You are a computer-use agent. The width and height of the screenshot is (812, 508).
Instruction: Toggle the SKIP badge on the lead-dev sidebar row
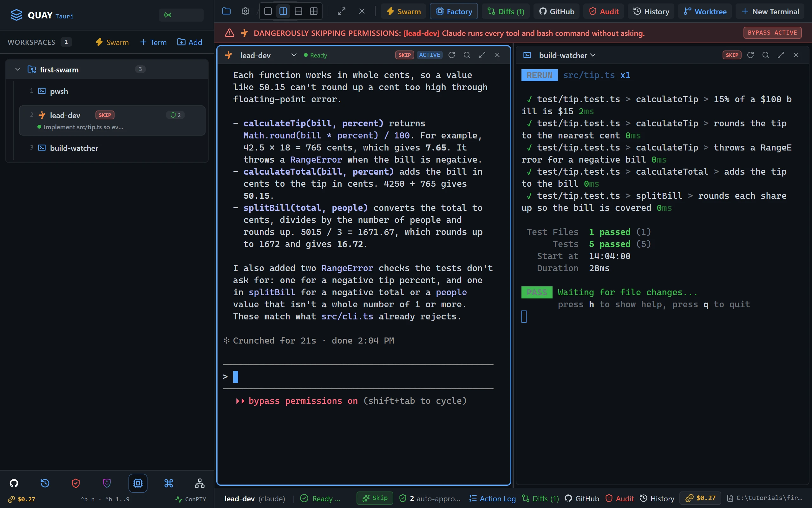point(105,115)
